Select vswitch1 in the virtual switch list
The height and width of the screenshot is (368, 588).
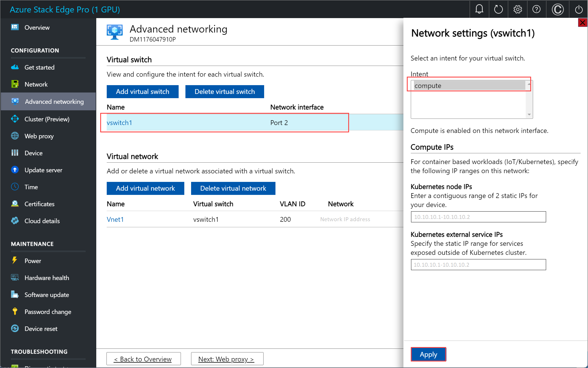[x=119, y=123]
